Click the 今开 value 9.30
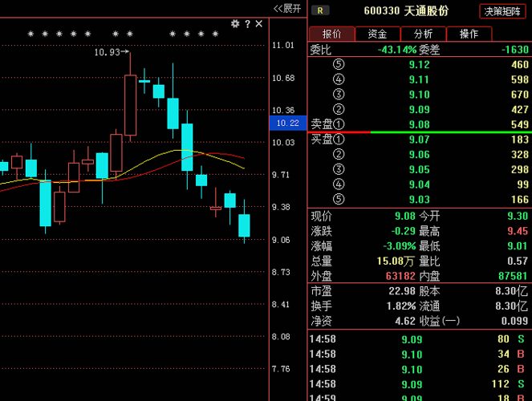This screenshot has width=532, height=401. point(518,216)
